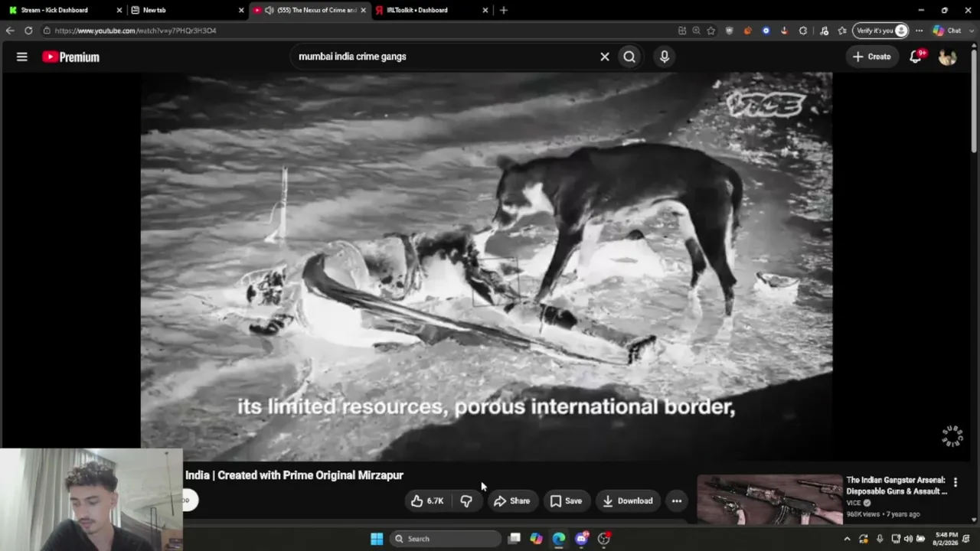Switch to Stream - Kick Dashboard tab
980x551 pixels.
point(64,10)
